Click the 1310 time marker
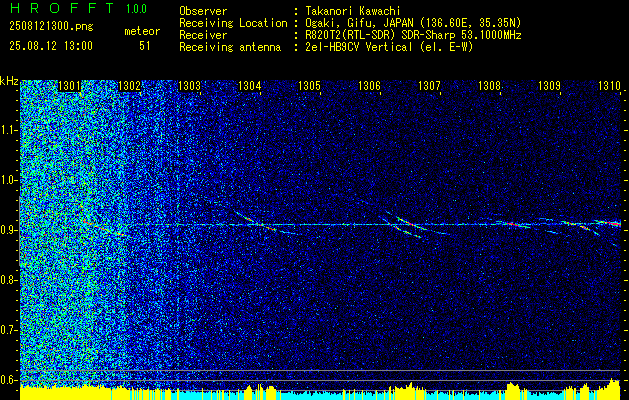 (609, 85)
